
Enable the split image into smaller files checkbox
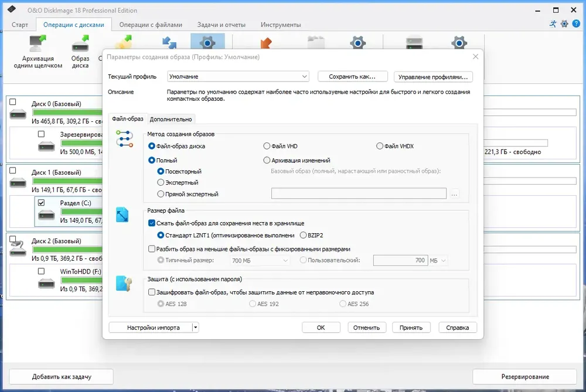152,249
